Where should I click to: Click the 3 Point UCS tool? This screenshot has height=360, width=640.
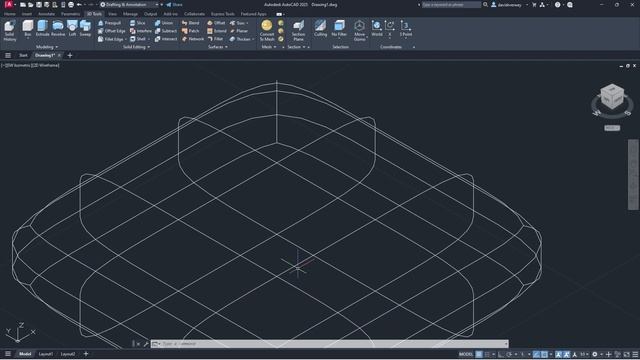(406, 29)
